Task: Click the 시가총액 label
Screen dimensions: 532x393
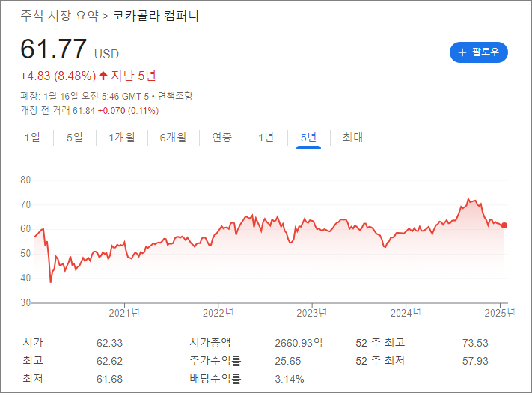Action: [x=210, y=342]
